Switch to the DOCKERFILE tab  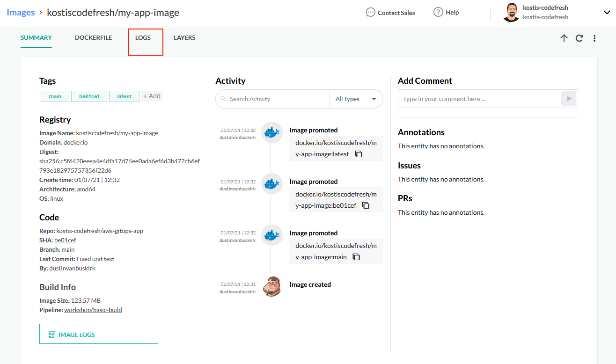tap(94, 37)
